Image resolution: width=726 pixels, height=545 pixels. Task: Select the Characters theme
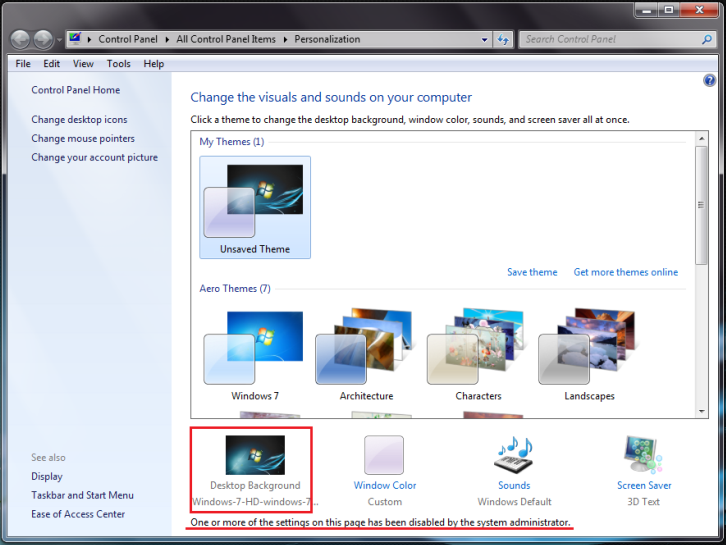478,356
